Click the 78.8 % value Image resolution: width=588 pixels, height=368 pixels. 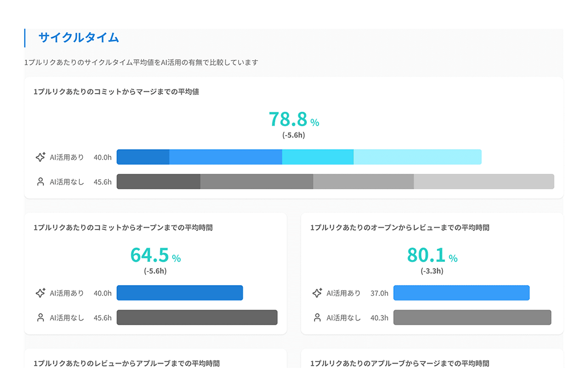294,119
